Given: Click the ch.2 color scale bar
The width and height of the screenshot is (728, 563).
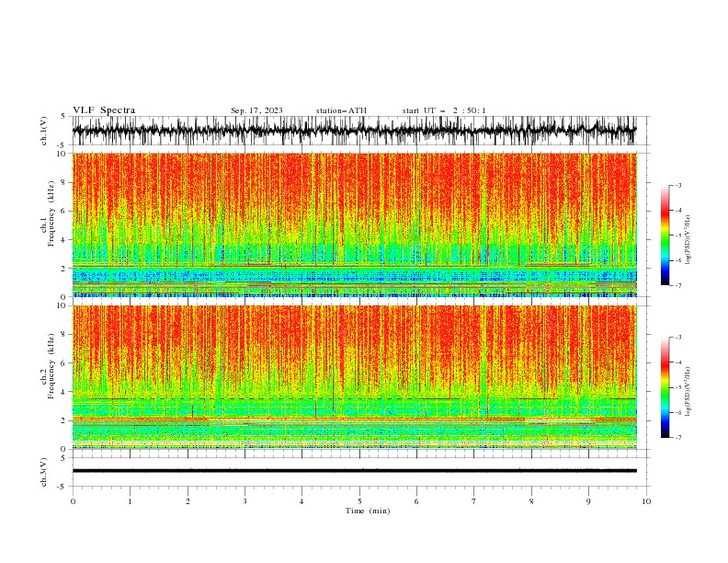Looking at the screenshot, I should point(665,387).
